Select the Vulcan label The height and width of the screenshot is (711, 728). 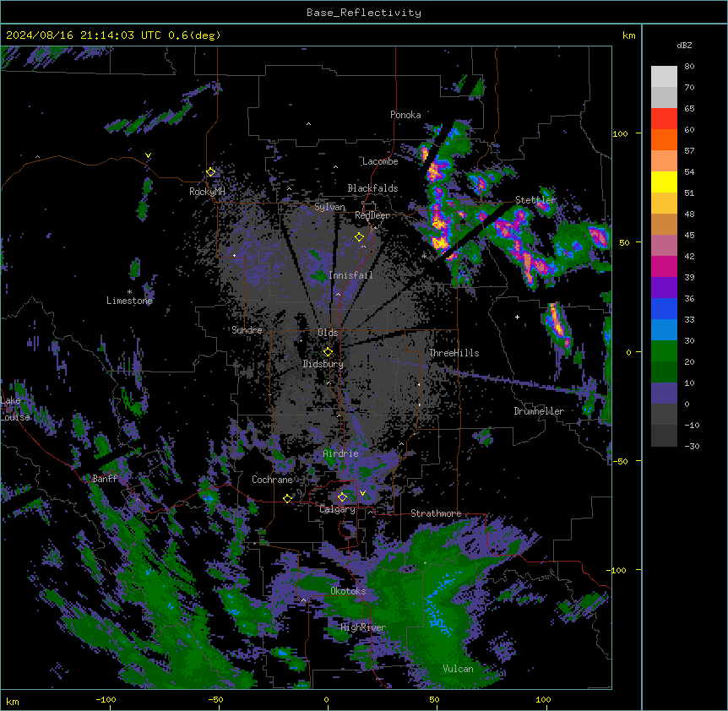459,669
